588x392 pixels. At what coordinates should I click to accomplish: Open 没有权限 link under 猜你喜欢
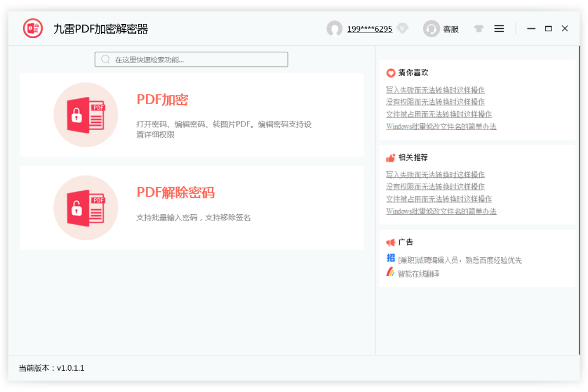[x=435, y=102]
